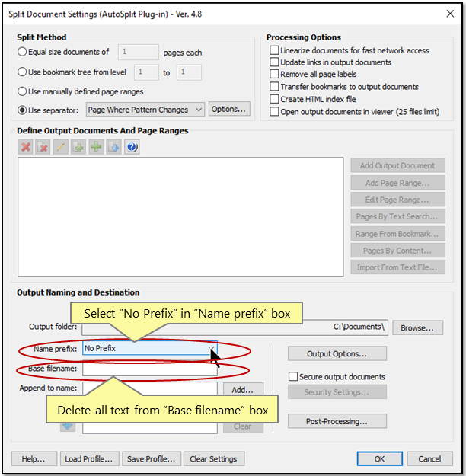
Task: Click into the Base filename field
Action: click(x=149, y=369)
